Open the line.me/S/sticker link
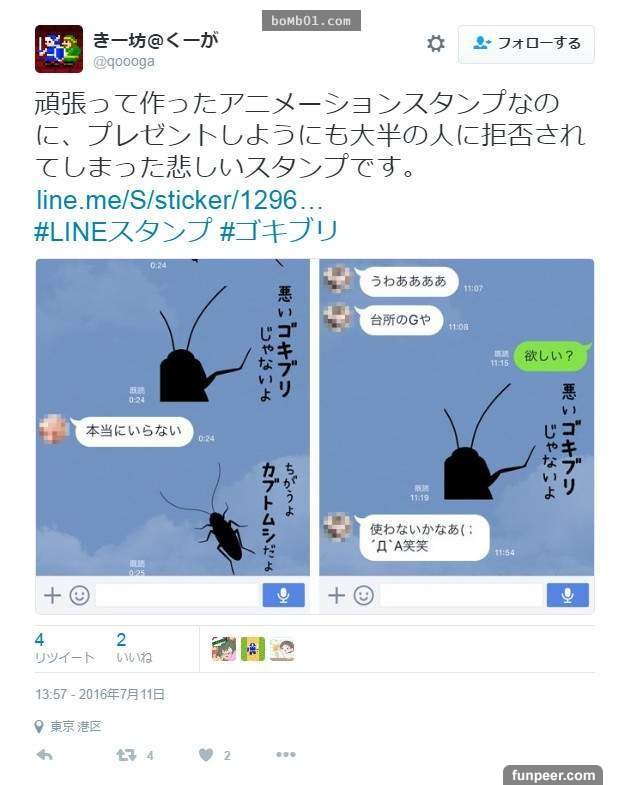This screenshot has width=623, height=785. [x=179, y=200]
